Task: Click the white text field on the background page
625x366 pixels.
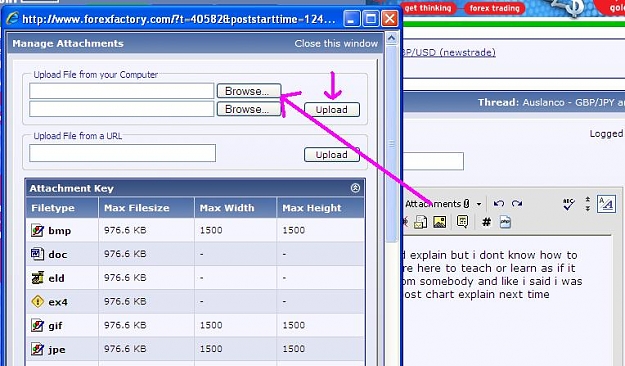Action: point(433,161)
